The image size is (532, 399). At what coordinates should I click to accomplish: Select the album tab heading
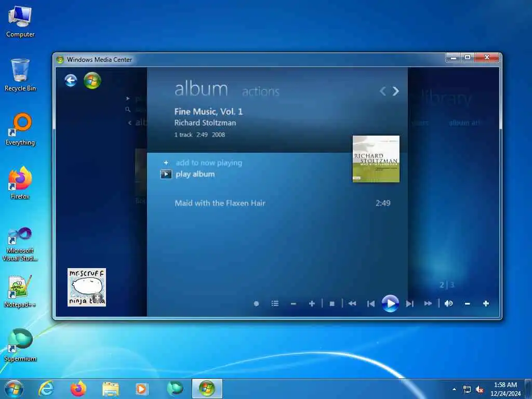(201, 89)
